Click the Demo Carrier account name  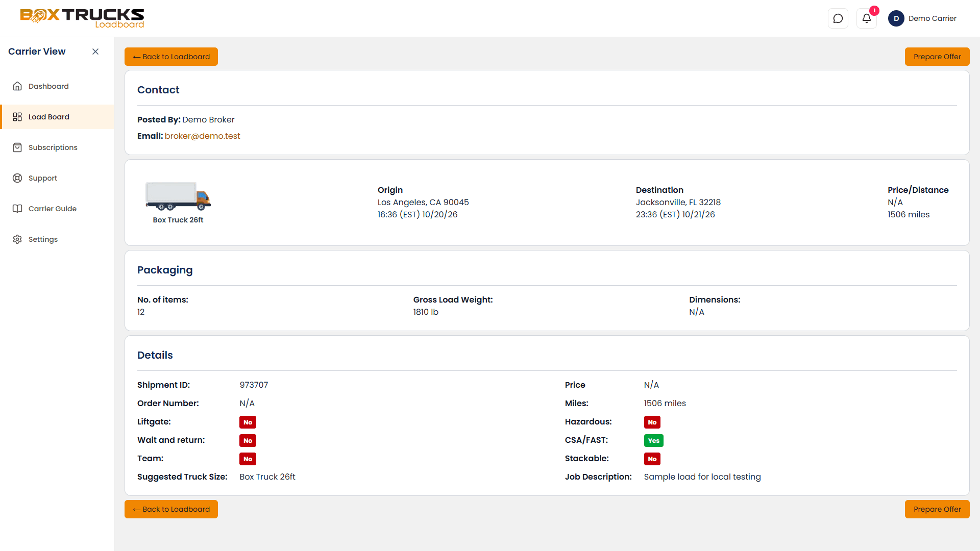[932, 18]
